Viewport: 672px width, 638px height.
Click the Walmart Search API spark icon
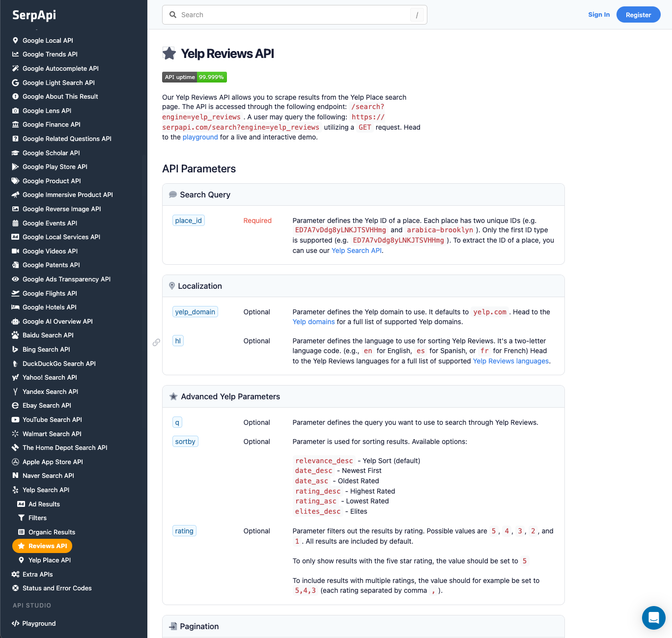coord(15,434)
